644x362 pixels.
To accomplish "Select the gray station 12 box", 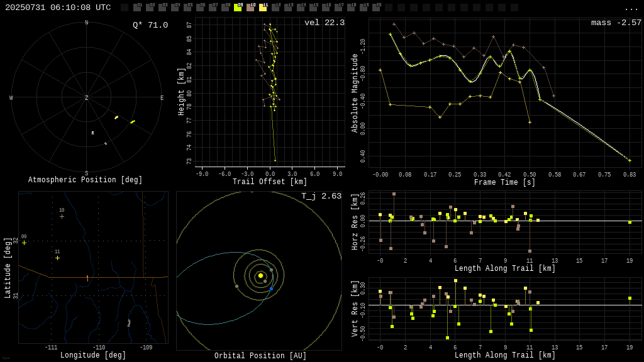I will (275, 7).
